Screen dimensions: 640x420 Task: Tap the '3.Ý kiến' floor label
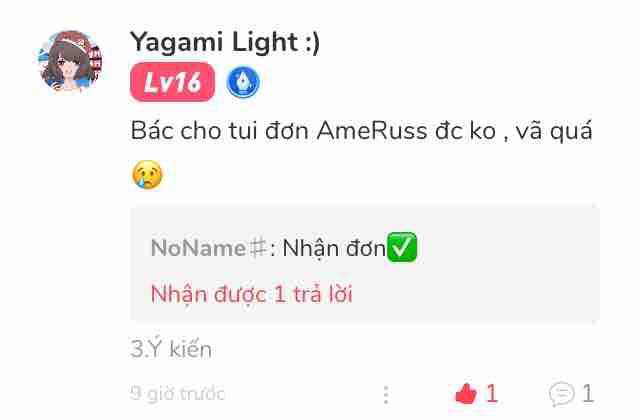pos(171,349)
